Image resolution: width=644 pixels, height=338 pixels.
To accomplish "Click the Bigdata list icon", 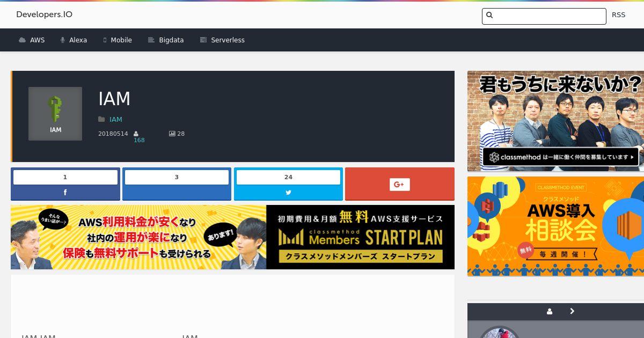I will 151,40.
